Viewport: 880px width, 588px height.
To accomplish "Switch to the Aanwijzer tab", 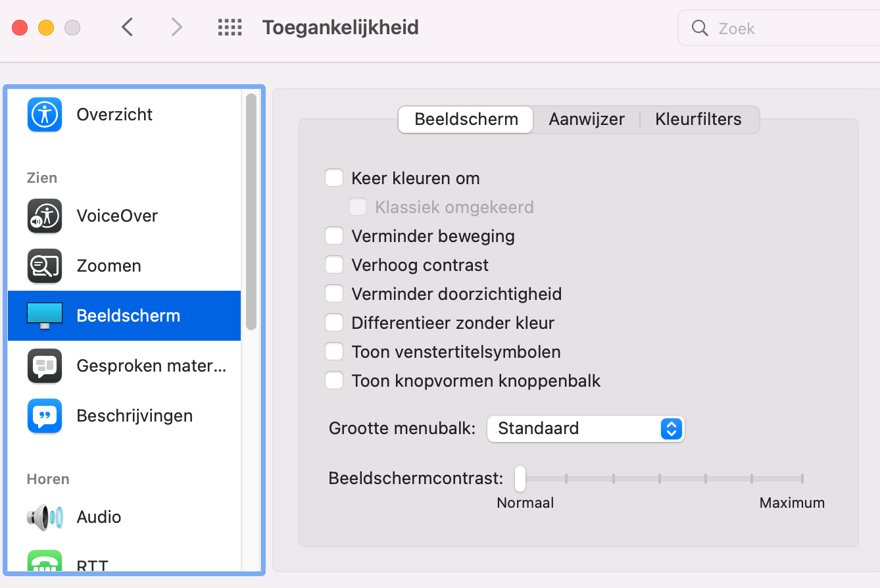I will (587, 120).
